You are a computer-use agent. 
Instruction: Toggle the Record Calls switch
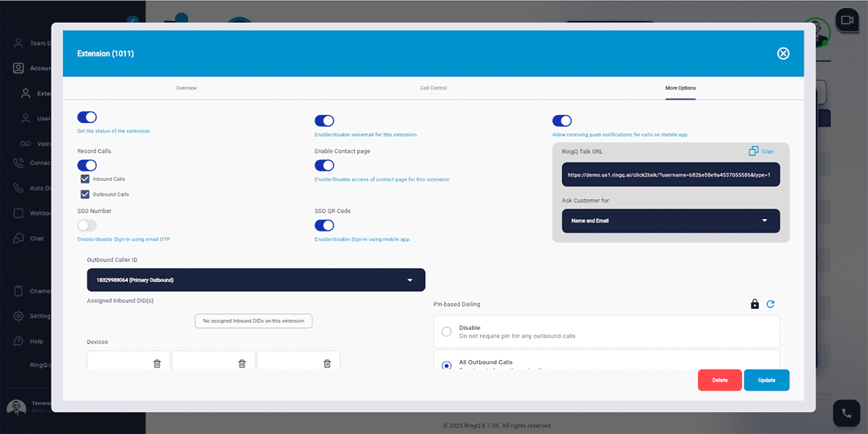[x=87, y=166]
